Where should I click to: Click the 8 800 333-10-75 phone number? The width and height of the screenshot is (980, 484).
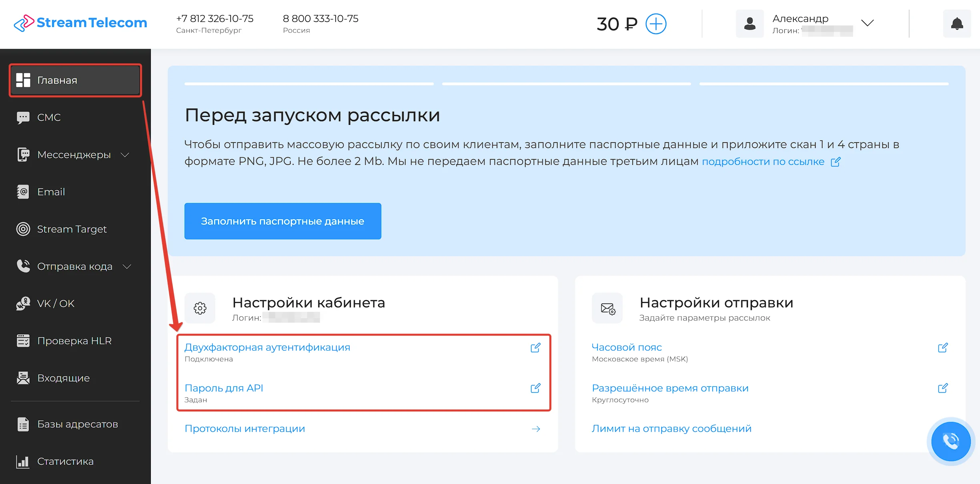pos(321,18)
